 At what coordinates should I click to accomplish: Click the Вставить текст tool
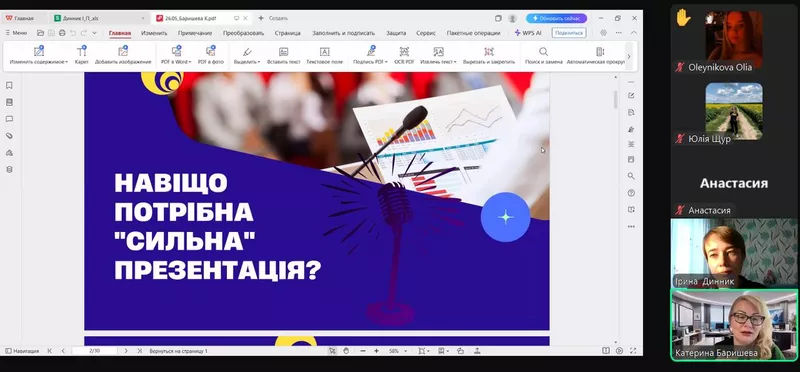(x=284, y=56)
